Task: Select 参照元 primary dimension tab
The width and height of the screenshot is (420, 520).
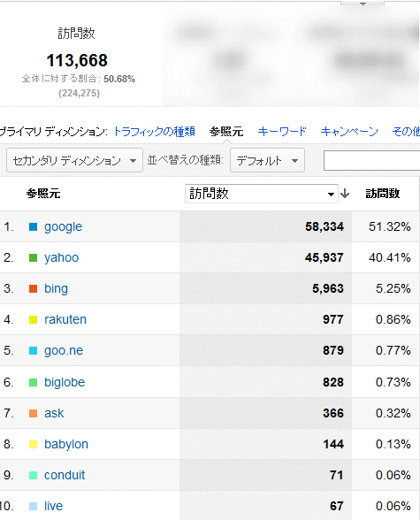Action: coord(226,132)
